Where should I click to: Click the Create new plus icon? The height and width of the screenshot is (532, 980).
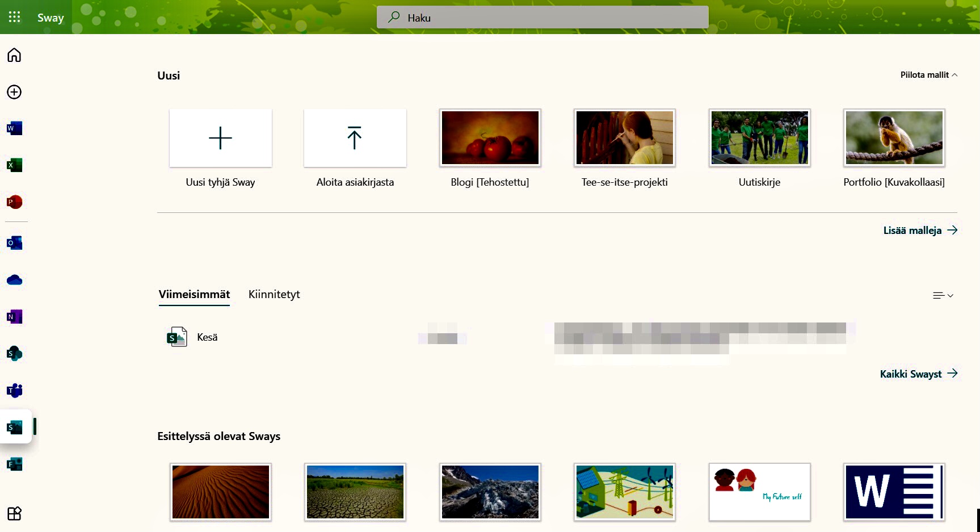click(x=14, y=92)
